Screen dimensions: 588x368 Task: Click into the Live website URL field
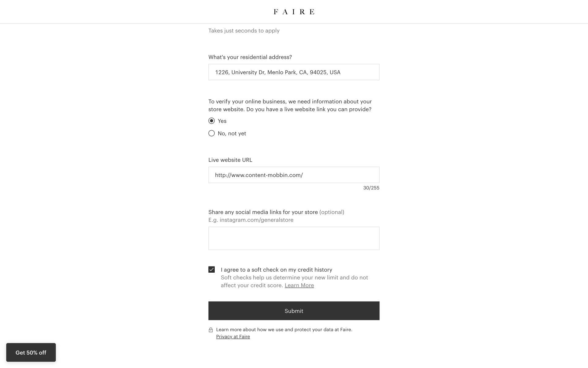pos(294,175)
